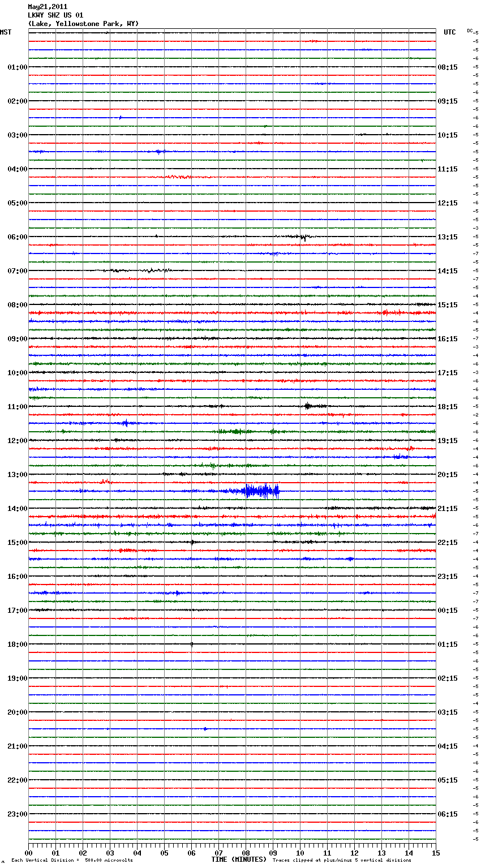481x868 pixels.
Task: Select the 06:00 MST time label
Action: pos(17,237)
